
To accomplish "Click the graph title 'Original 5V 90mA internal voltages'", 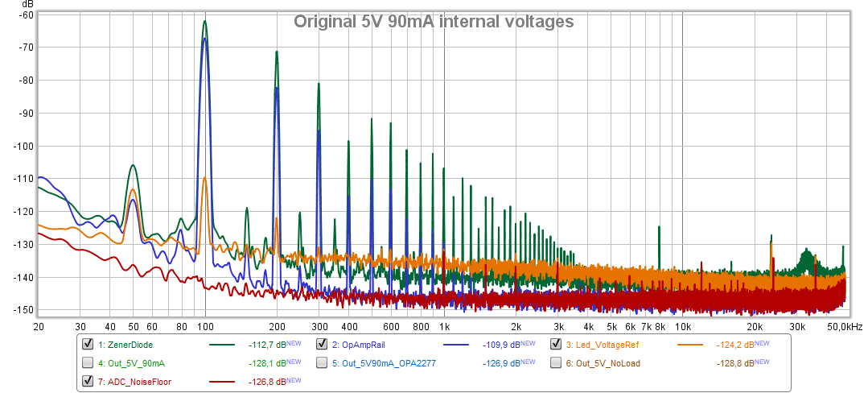I will click(x=434, y=22).
